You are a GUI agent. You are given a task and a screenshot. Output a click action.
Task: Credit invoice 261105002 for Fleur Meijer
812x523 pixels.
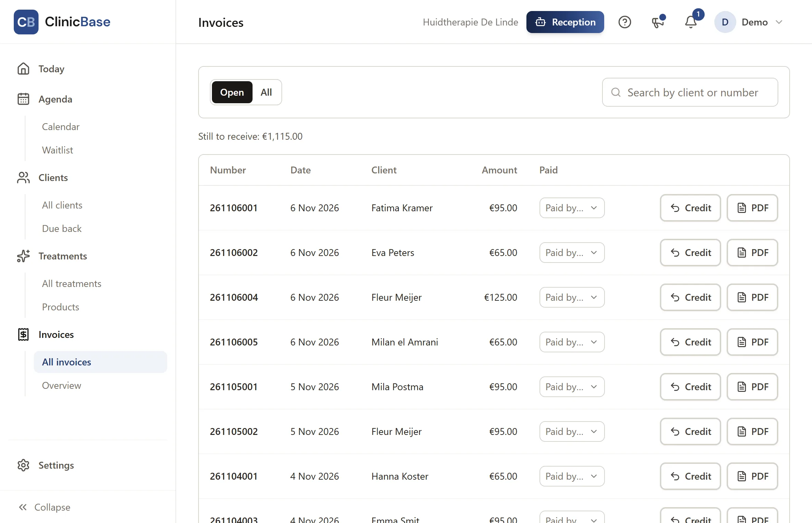pyautogui.click(x=690, y=431)
